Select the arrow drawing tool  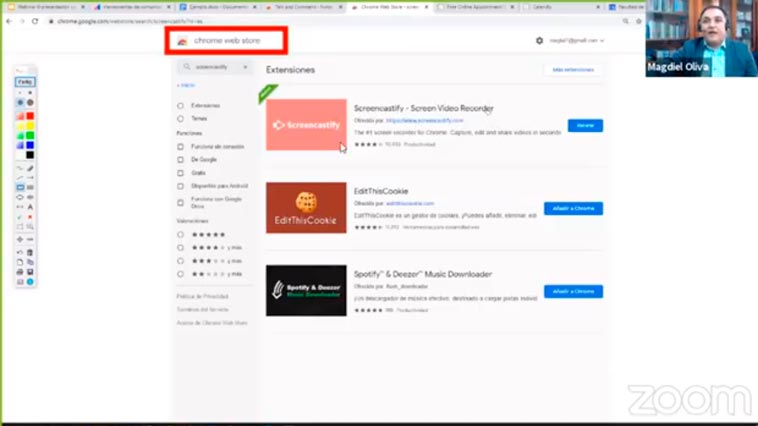coord(30,178)
